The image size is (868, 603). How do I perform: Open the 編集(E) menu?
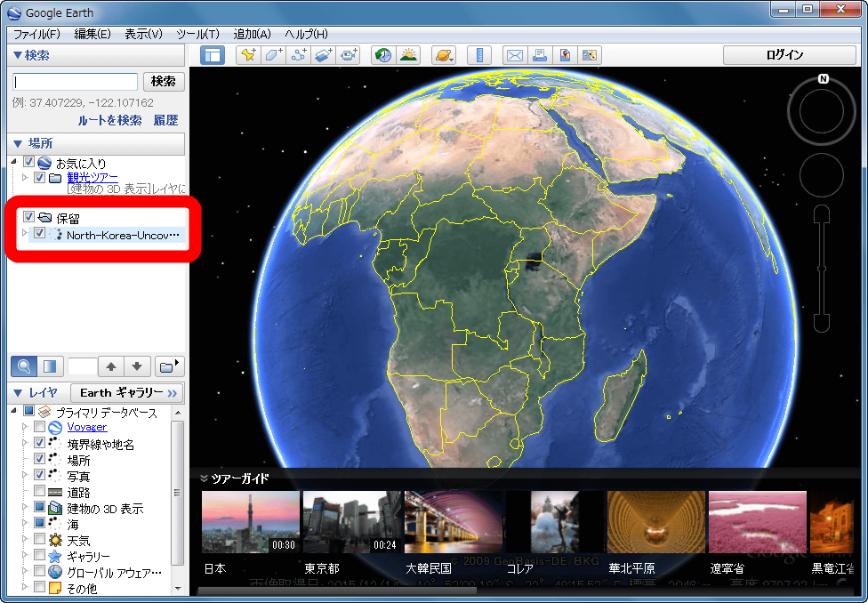(92, 35)
